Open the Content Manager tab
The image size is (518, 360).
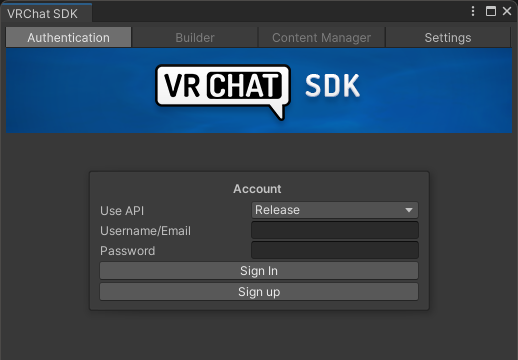pos(322,37)
